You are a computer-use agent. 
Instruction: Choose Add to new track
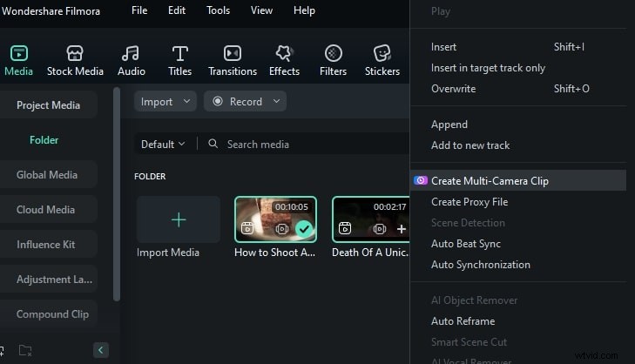(x=518, y=145)
